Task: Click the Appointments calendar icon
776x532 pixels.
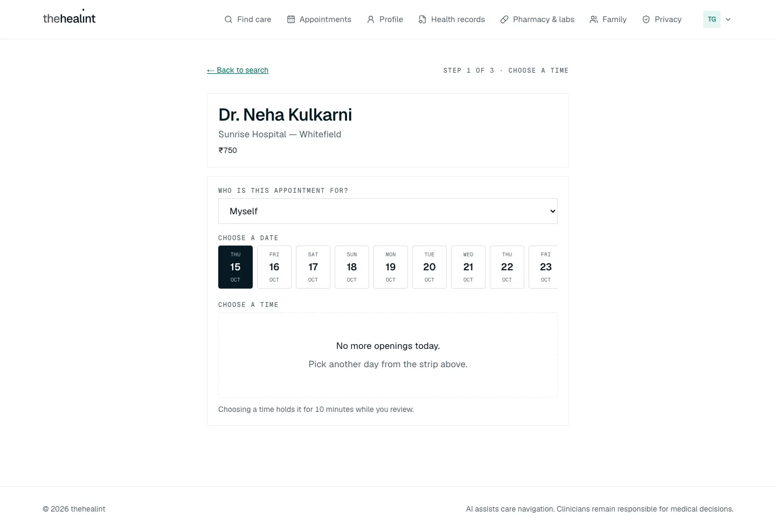Action: pos(291,19)
